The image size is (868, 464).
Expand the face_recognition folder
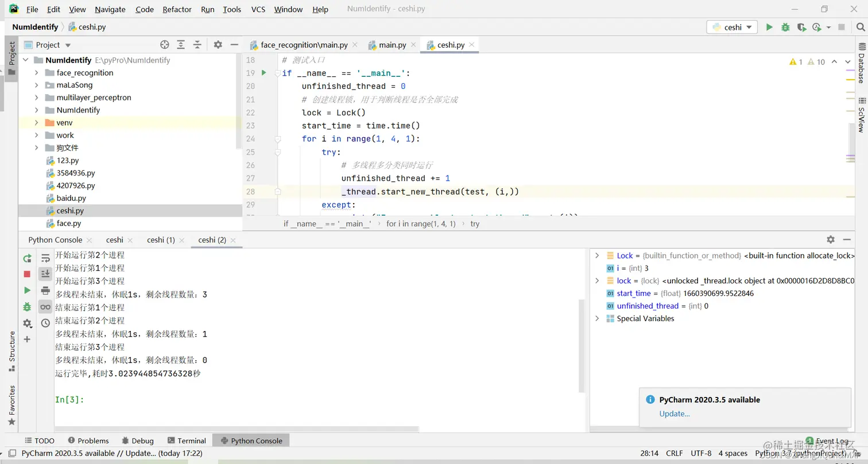pos(37,73)
